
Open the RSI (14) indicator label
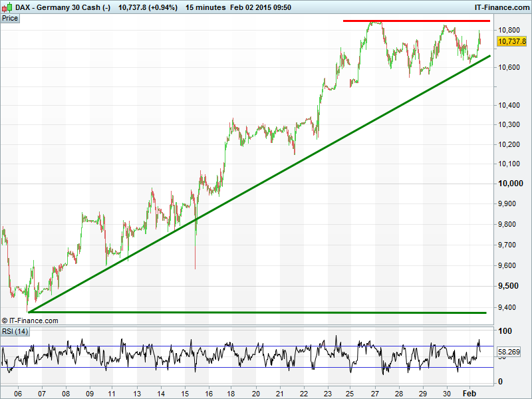coord(15,331)
